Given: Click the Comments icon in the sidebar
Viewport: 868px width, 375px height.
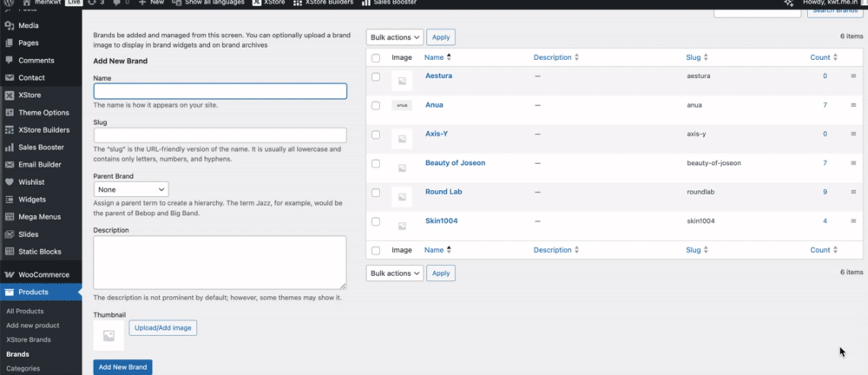Looking at the screenshot, I should (x=10, y=60).
